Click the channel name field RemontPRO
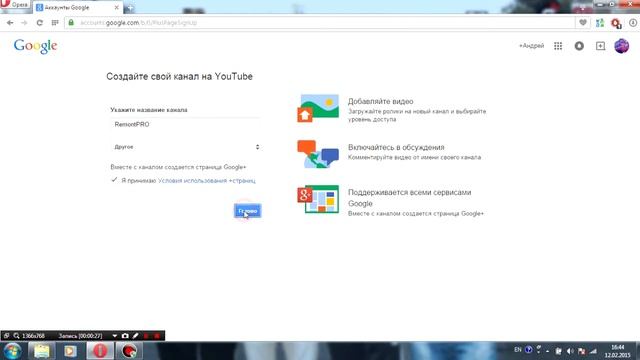The height and width of the screenshot is (360, 640). point(185,124)
